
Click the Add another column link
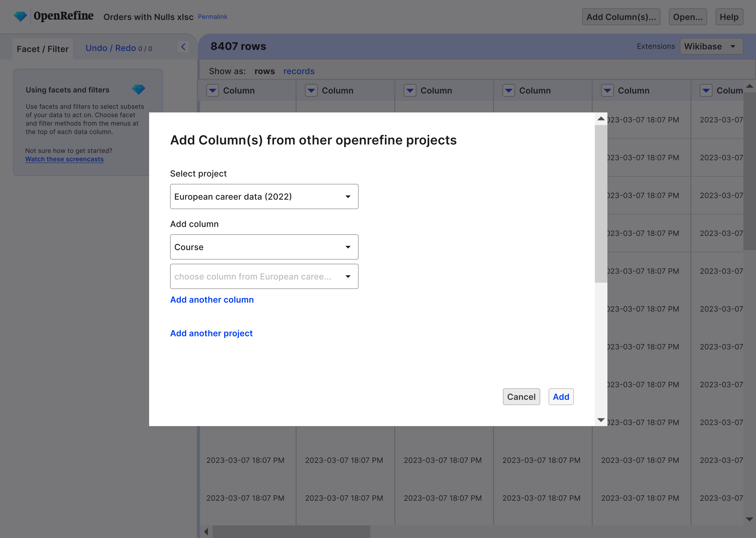[212, 299]
